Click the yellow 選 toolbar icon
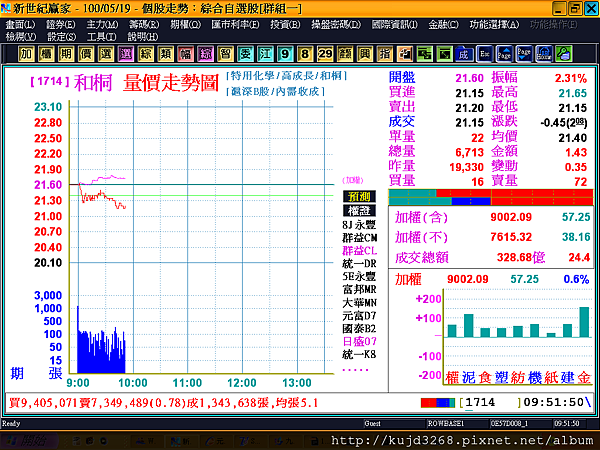The height and width of the screenshot is (450, 600). 106,54
